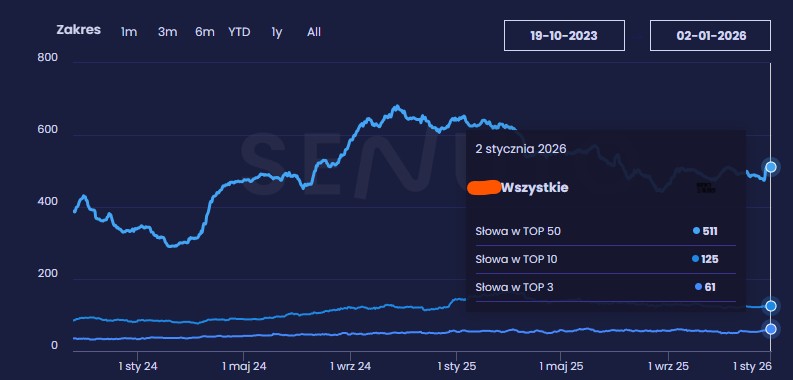
Task: Click Słowa w TOP 3 row
Action: (x=605, y=287)
